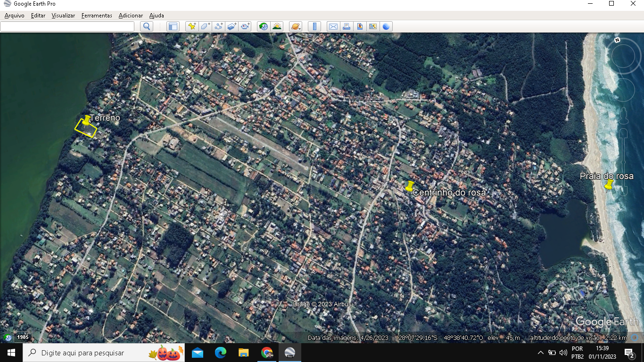
Task: Open Google Chrome from taskbar
Action: [267, 353]
